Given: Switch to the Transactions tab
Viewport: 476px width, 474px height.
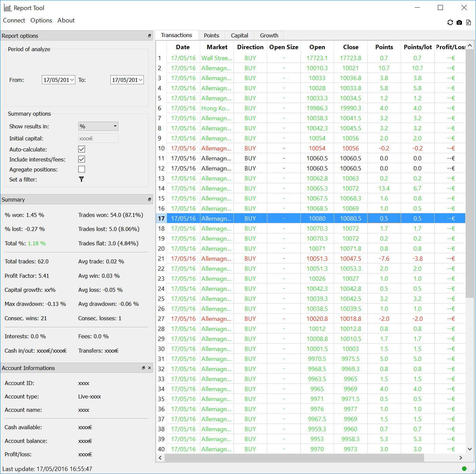Looking at the screenshot, I should [x=177, y=35].
